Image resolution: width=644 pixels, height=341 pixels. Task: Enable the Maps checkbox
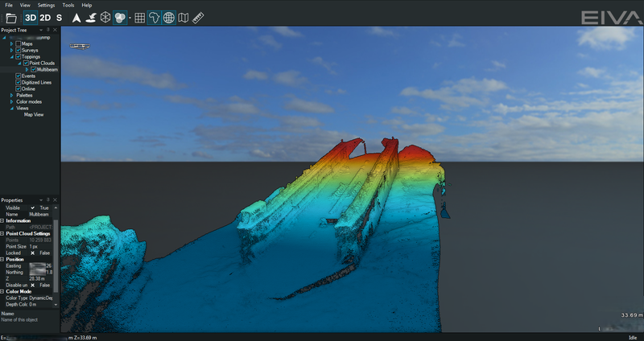pyautogui.click(x=19, y=43)
